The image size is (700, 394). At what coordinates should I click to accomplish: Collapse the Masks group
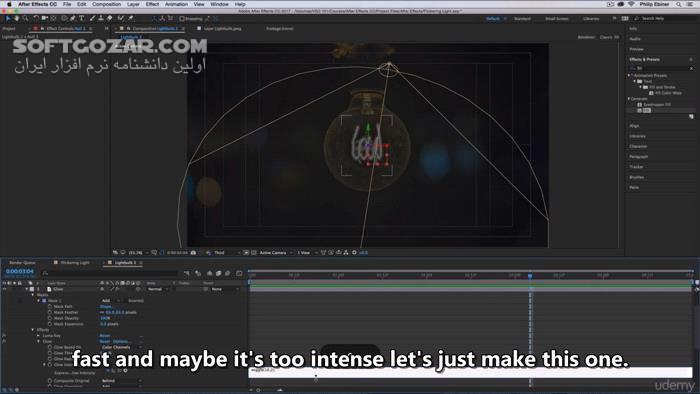(33, 295)
